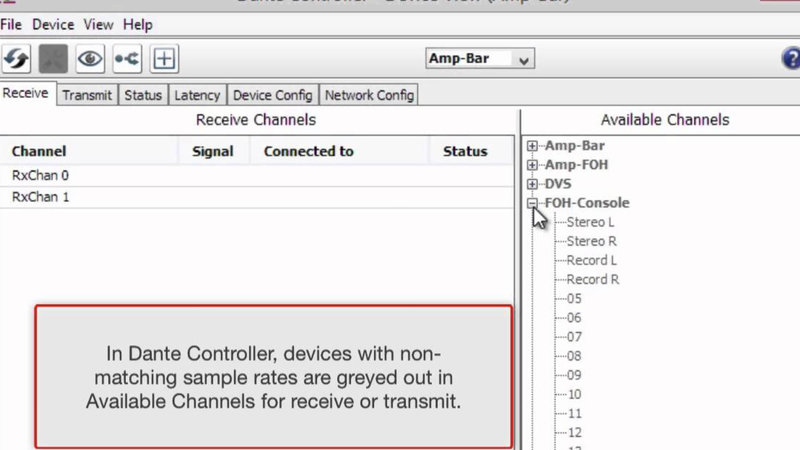The height and width of the screenshot is (450, 800).
Task: Collapse the FOH-Console tree node
Action: tap(532, 203)
